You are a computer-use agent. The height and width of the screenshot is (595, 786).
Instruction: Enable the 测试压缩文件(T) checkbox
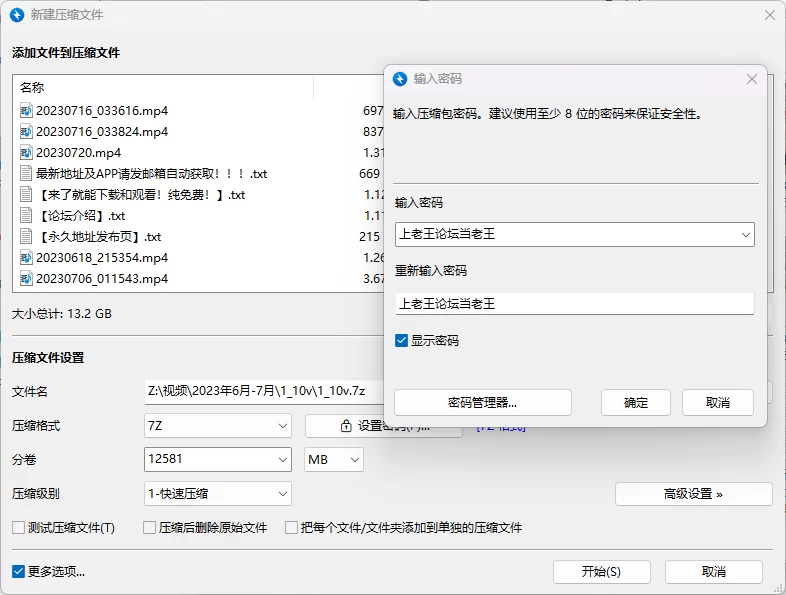[x=19, y=527]
